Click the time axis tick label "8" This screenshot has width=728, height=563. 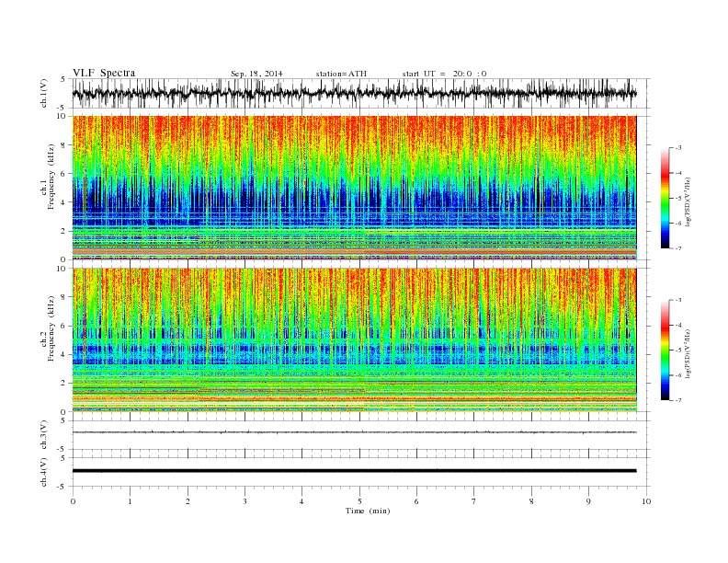pos(531,501)
